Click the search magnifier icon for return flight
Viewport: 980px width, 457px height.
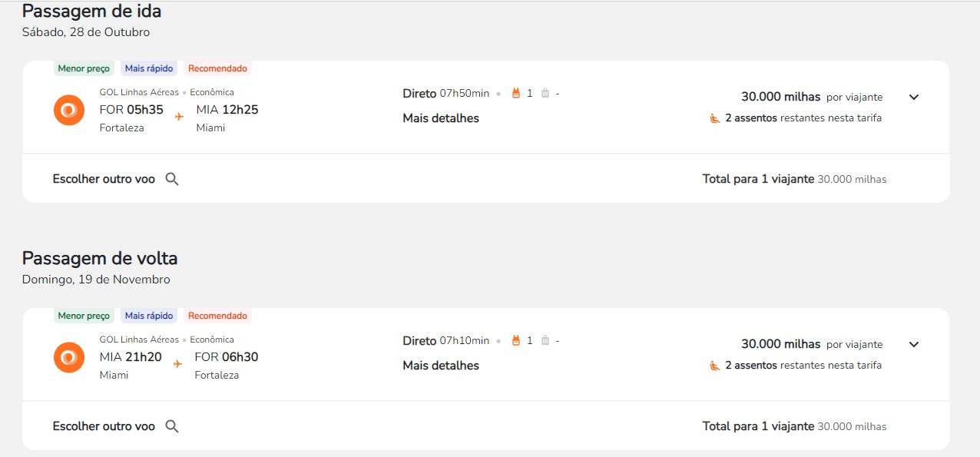tap(172, 426)
